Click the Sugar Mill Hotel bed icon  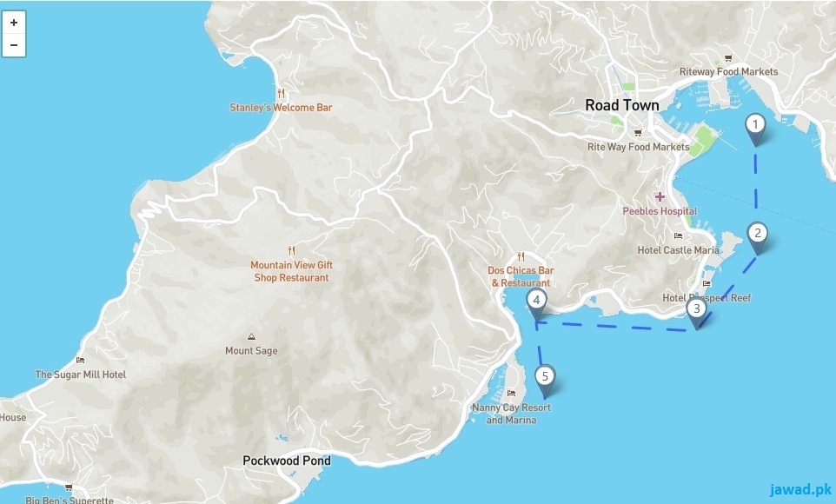[80, 361]
